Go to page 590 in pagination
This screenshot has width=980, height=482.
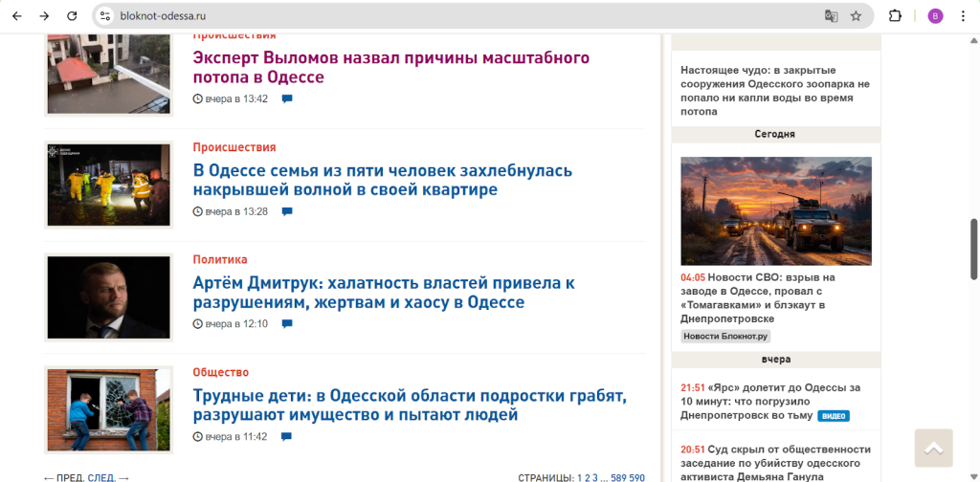point(636,477)
